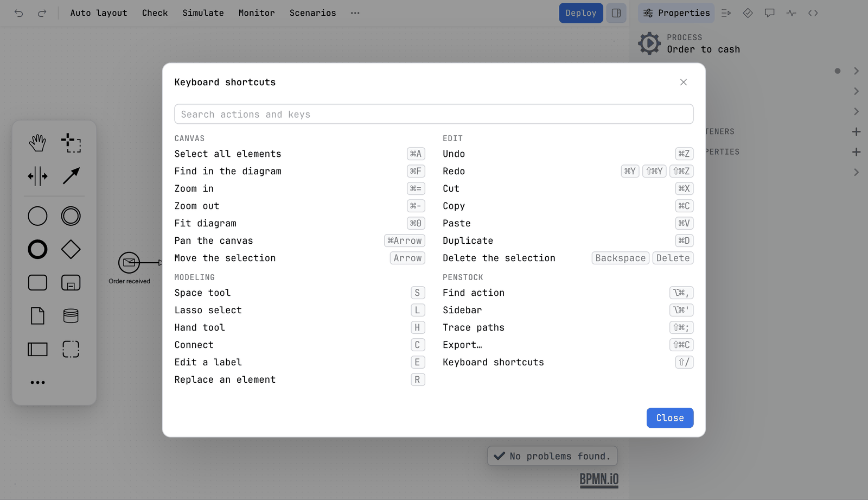
Task: Click the 'Delete the selection' label
Action: point(499,258)
